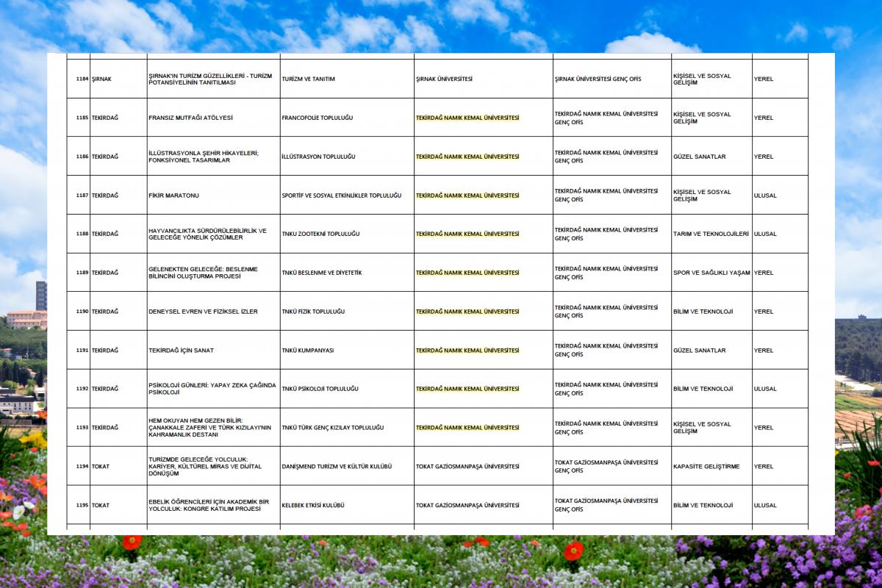Click highlighted university name in row 1185
Image resolution: width=882 pixels, height=588 pixels.
[467, 118]
